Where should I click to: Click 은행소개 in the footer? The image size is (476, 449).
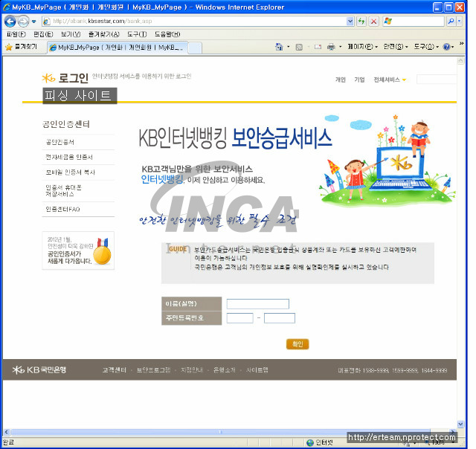point(225,370)
